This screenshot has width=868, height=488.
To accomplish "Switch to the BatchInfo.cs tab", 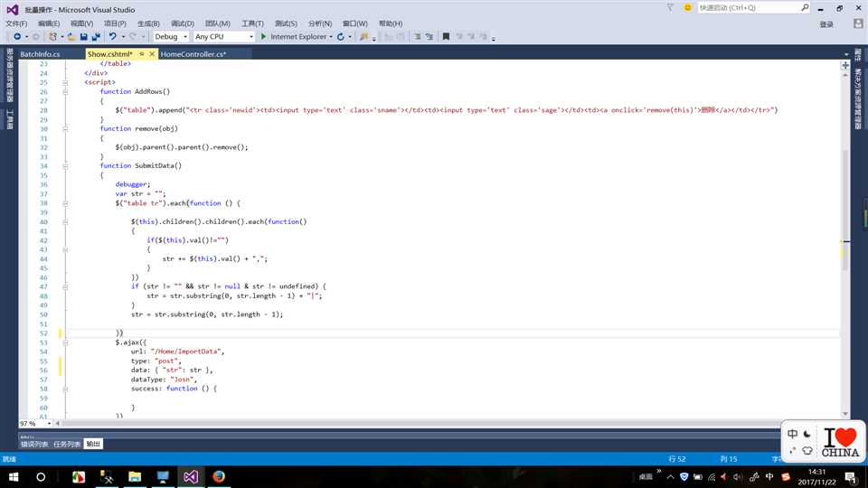I will (40, 53).
